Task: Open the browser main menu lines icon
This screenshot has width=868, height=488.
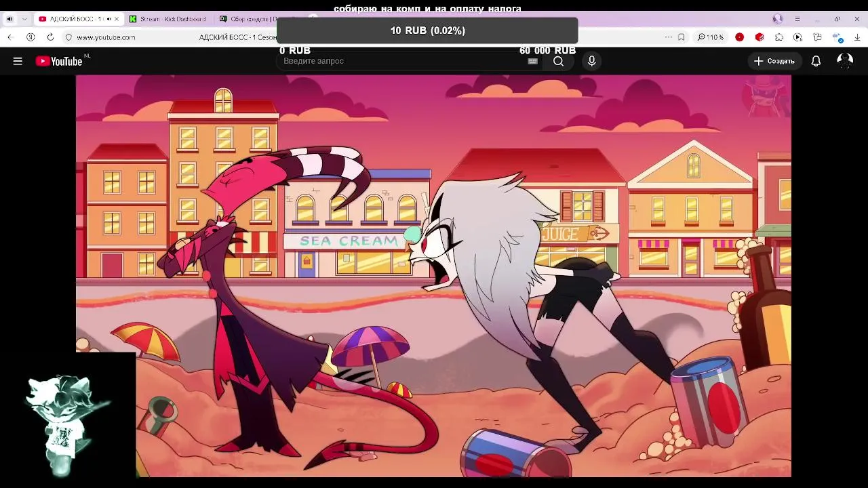Action: 797,19
